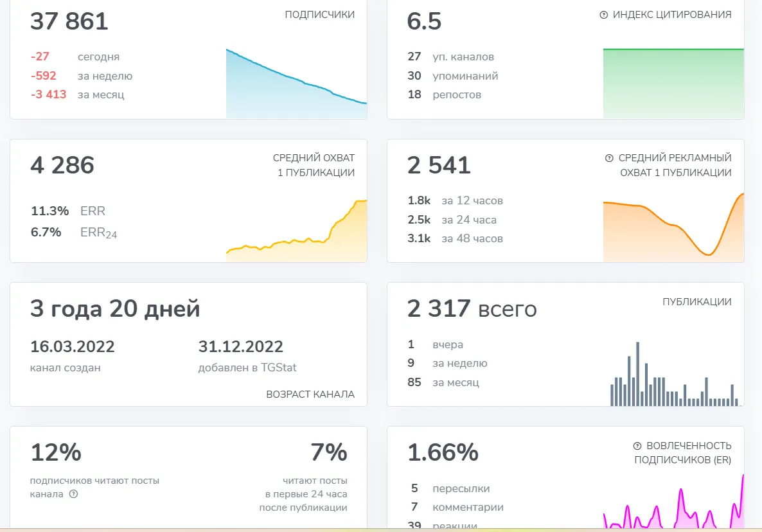Select the ПУБЛИКАЦИИ card title
This screenshot has width=762, height=532.
coord(697,302)
